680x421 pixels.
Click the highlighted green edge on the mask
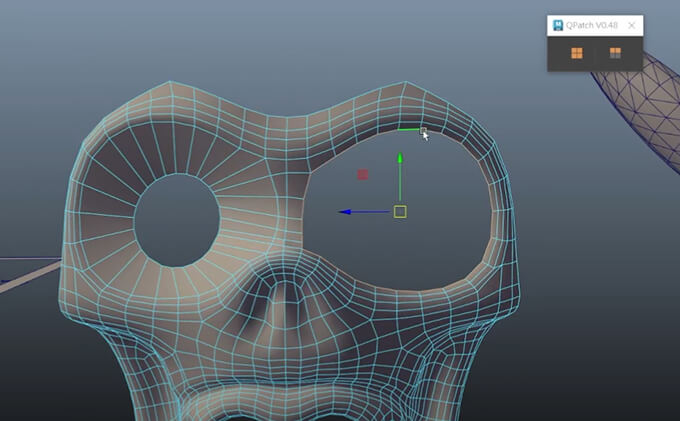pyautogui.click(x=409, y=129)
